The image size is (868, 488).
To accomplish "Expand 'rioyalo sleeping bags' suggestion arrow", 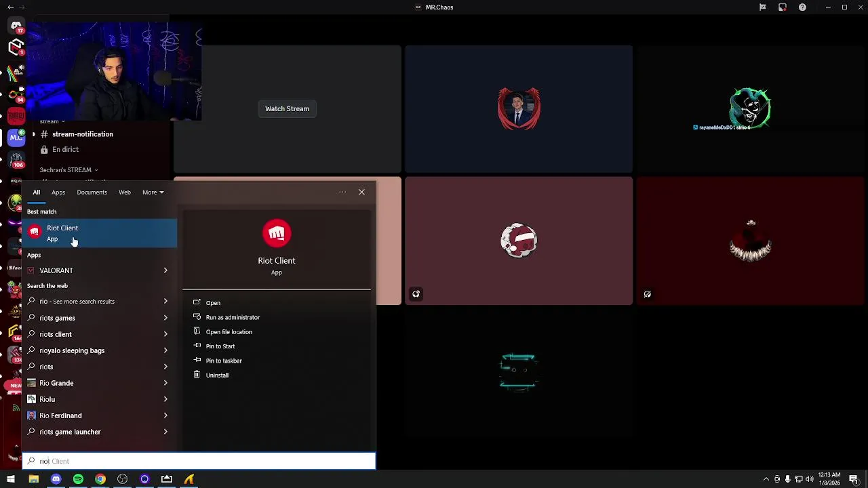I will 165,350.
